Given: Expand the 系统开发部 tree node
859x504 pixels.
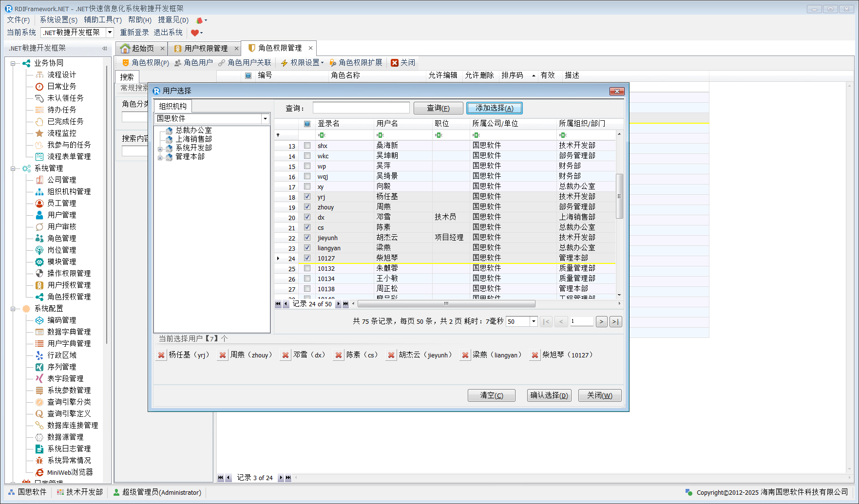Looking at the screenshot, I should pos(160,149).
